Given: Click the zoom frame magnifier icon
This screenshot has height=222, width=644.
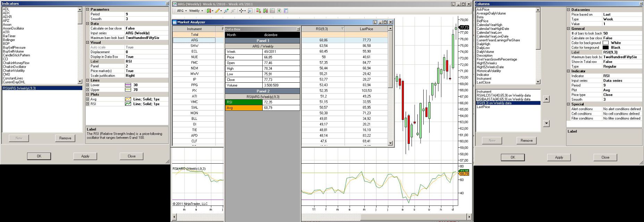Looking at the screenshot, I should pyautogui.click(x=250, y=11).
